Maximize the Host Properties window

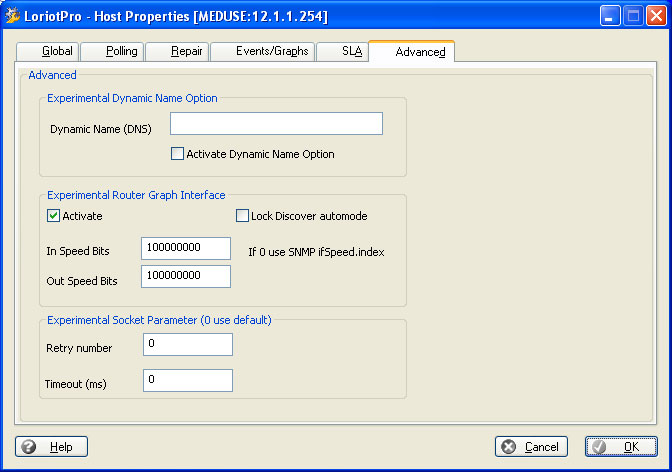(630, 15)
